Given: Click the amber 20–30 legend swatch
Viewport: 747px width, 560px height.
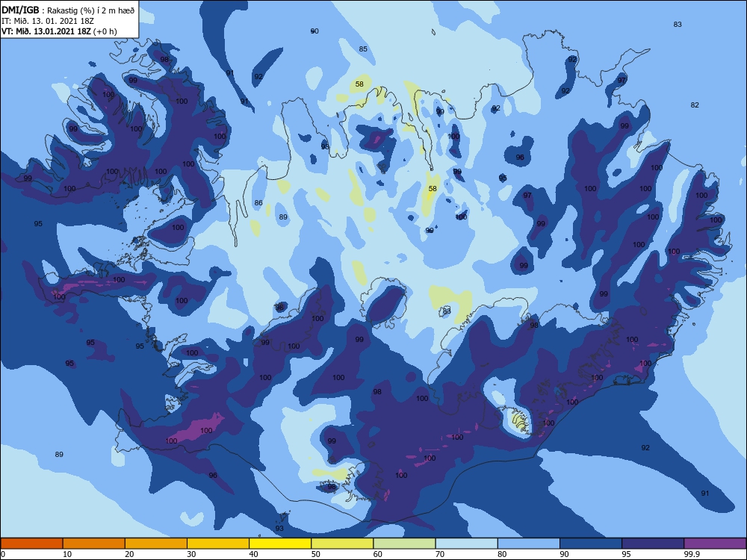Looking at the screenshot, I should (x=156, y=544).
